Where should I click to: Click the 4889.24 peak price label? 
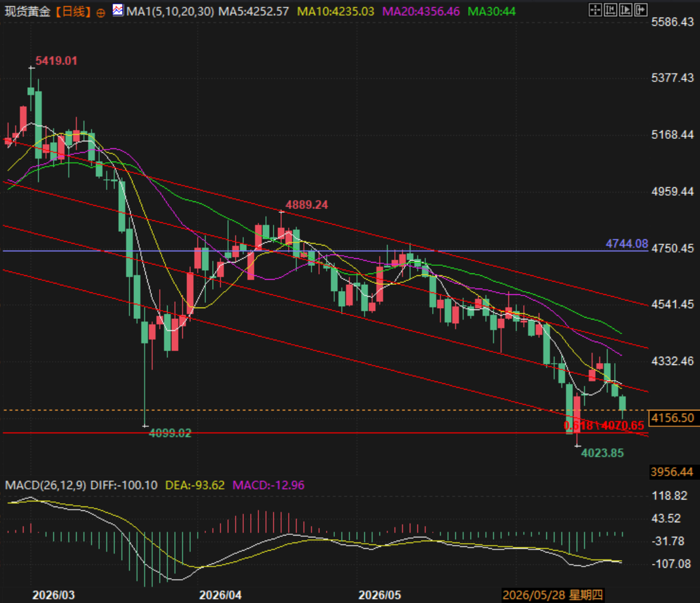306,205
